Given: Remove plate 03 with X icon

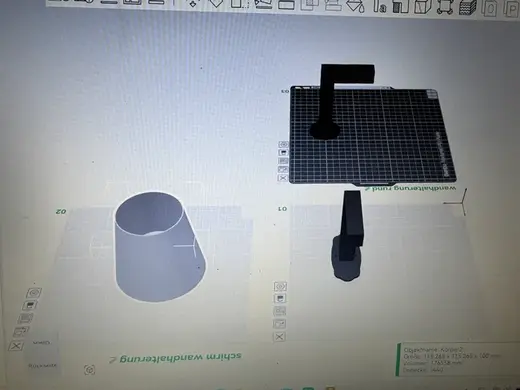Looking at the screenshot, I should click(x=283, y=178).
